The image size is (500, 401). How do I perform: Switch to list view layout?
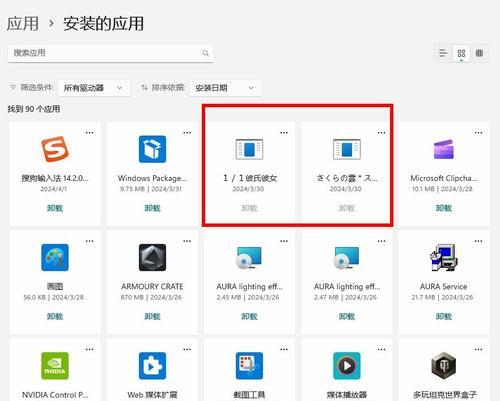(443, 53)
